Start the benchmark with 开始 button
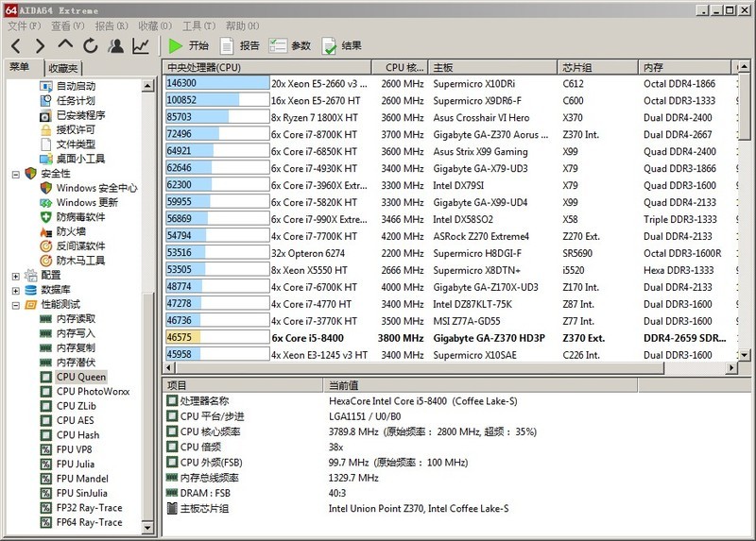Viewport: 756px width, 541px height. 188,45
